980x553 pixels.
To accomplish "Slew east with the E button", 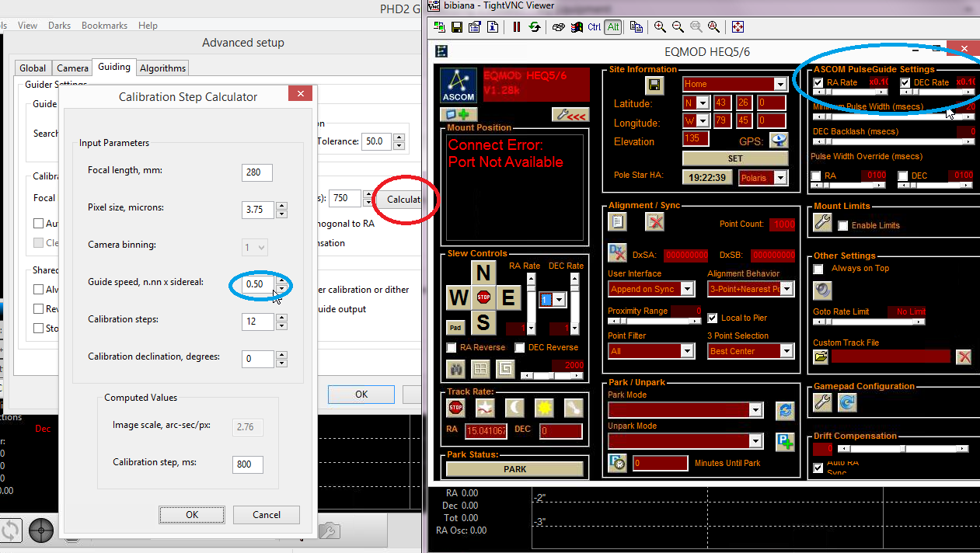I will 509,297.
